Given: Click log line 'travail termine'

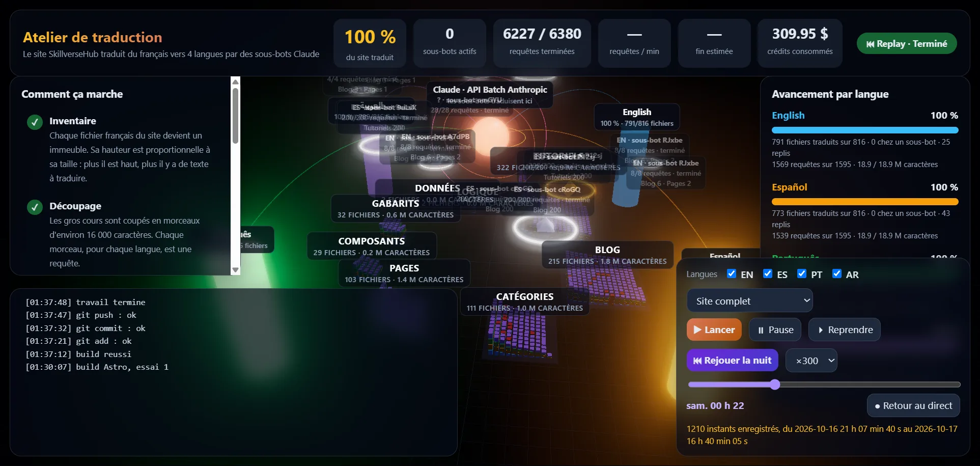Looking at the screenshot, I should 86,302.
